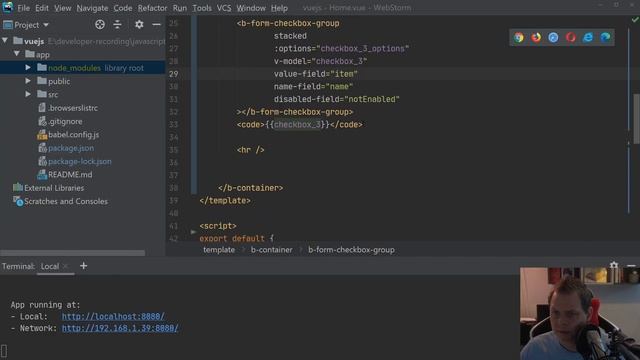640x360 pixels.
Task: Open the 192.168.1.39:8080 network link
Action: pos(120,328)
